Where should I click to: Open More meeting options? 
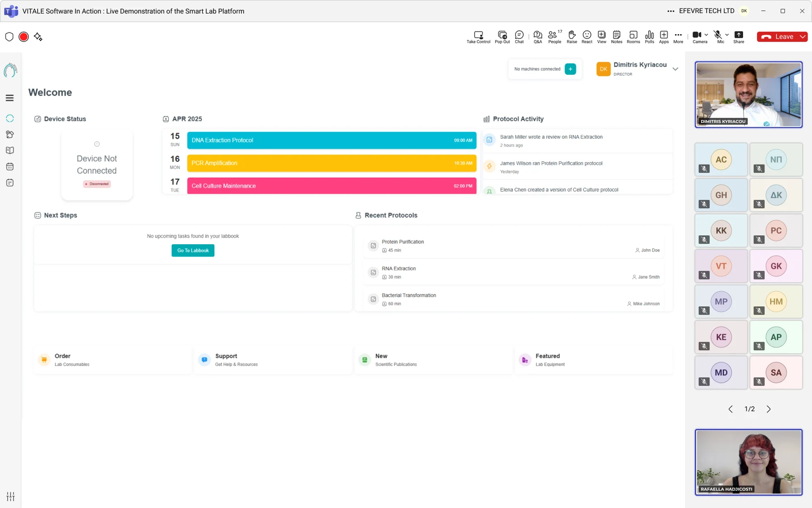pos(678,37)
